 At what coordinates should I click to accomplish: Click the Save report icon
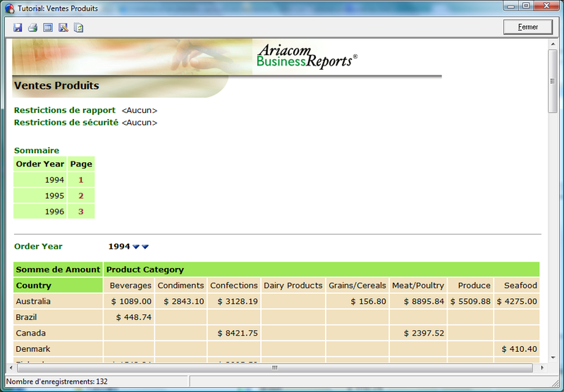click(x=18, y=27)
